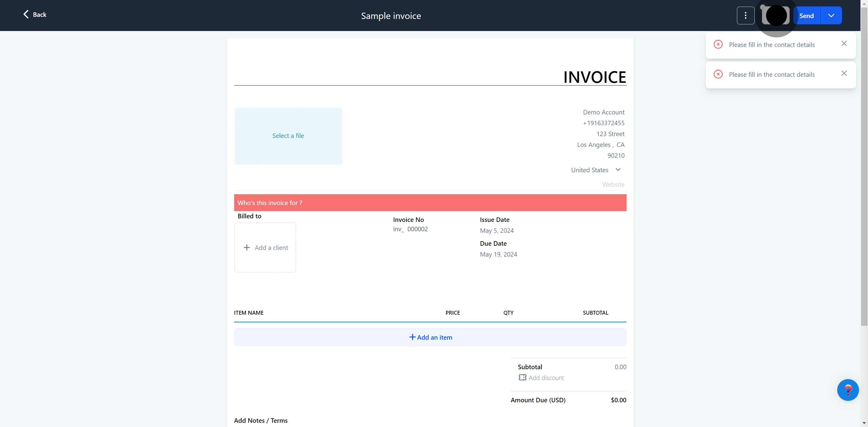The height and width of the screenshot is (427, 868).
Task: Click the Add discount link
Action: tap(546, 378)
